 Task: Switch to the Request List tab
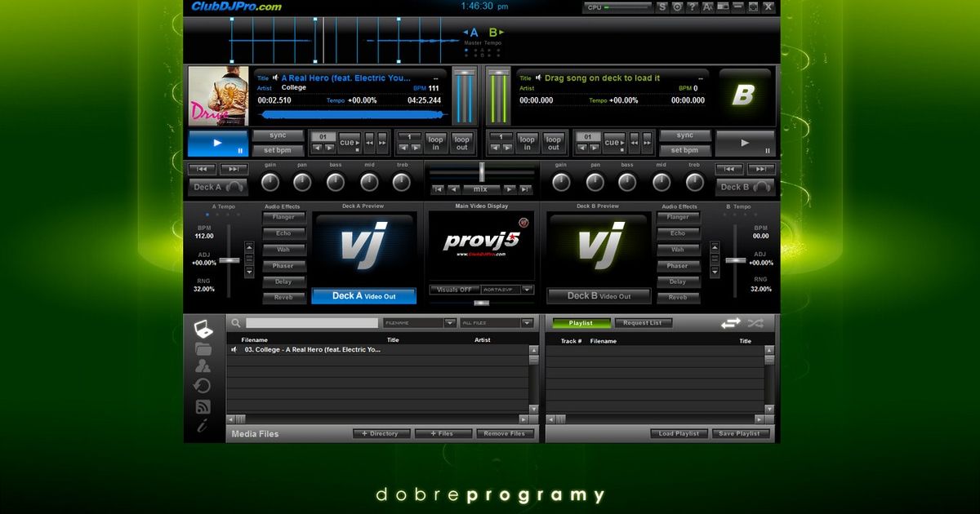point(643,323)
